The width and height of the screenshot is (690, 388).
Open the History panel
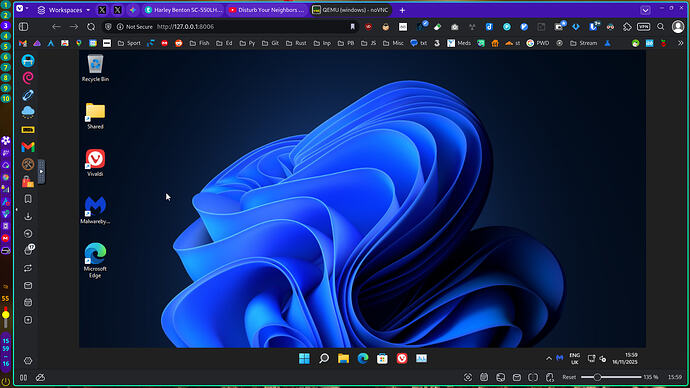(28, 234)
